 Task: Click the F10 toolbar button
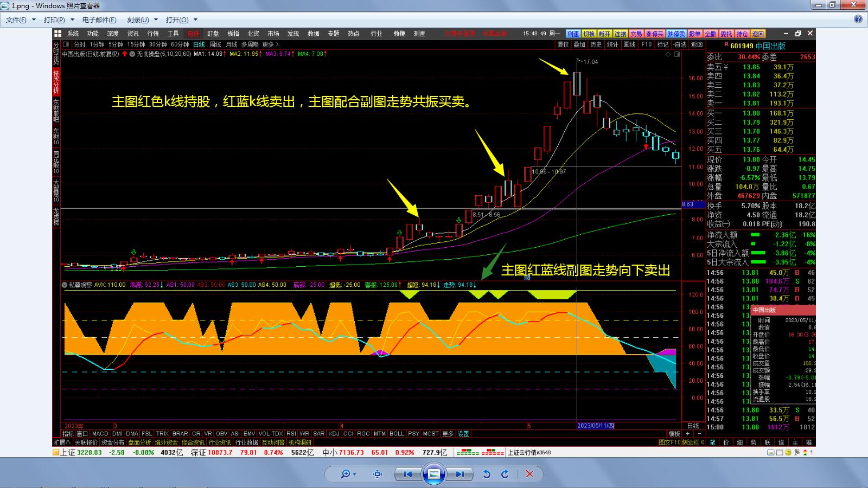tap(647, 44)
